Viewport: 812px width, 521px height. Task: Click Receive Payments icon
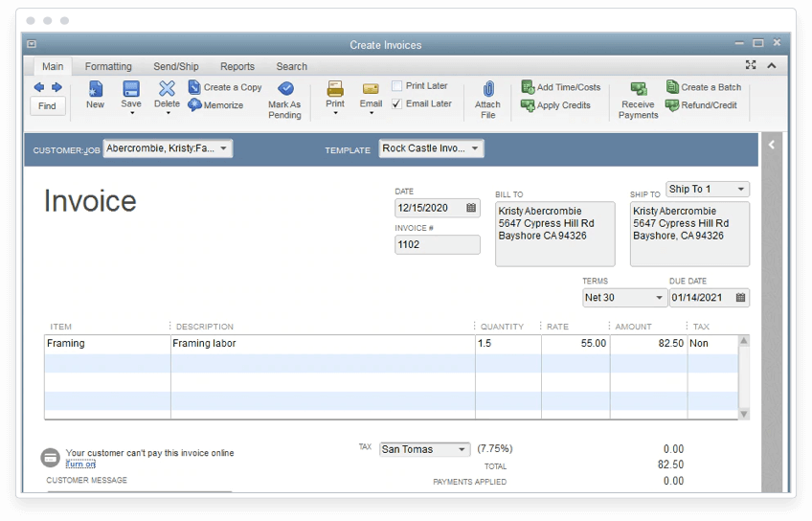coord(639,88)
